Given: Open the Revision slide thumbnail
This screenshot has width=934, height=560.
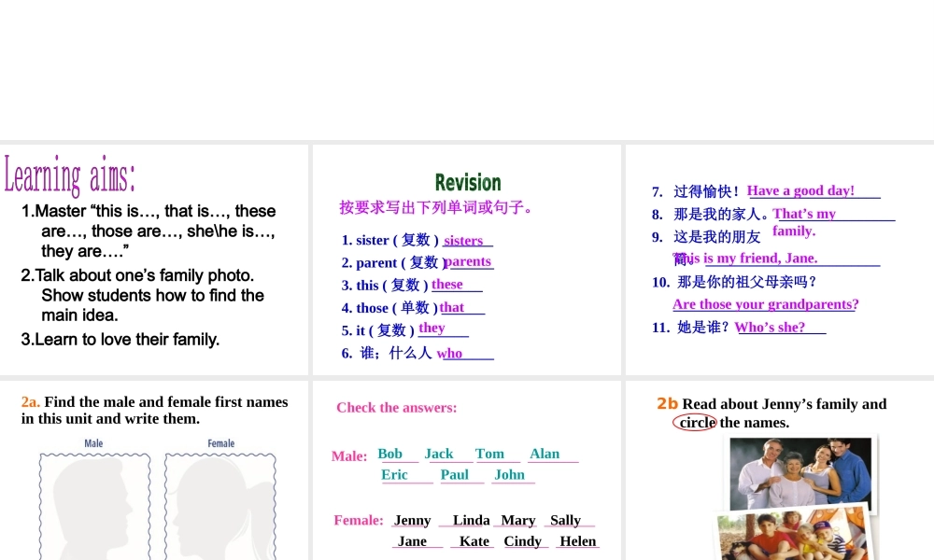Looking at the screenshot, I should pos(467,259).
